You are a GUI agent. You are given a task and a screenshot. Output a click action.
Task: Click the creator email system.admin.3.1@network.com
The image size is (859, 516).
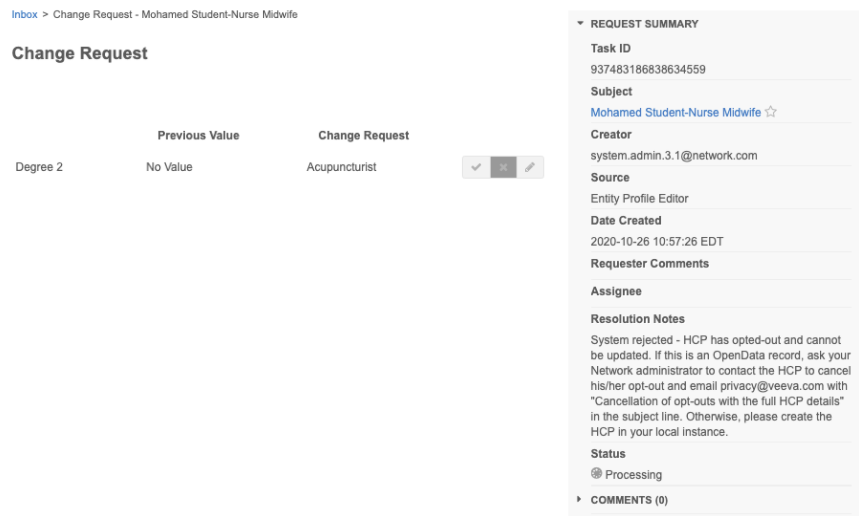click(672, 155)
